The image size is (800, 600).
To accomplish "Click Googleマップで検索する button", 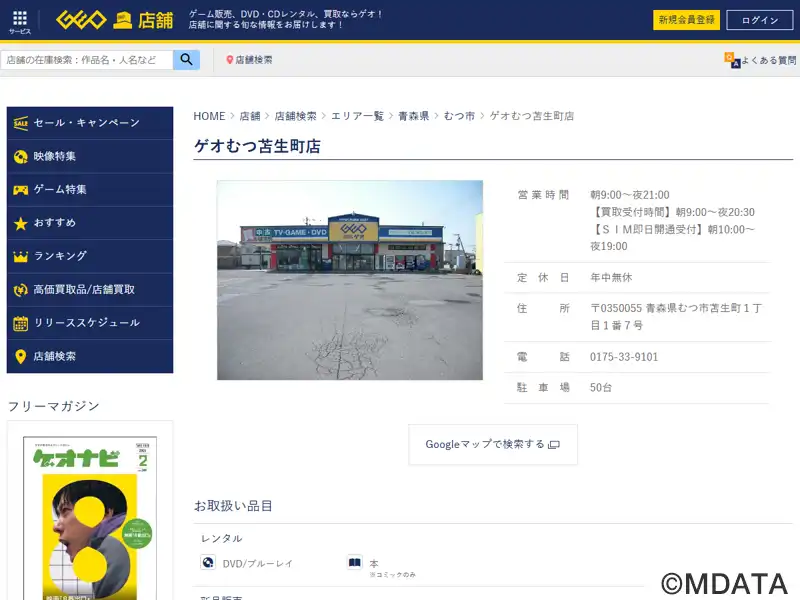I will 493,444.
